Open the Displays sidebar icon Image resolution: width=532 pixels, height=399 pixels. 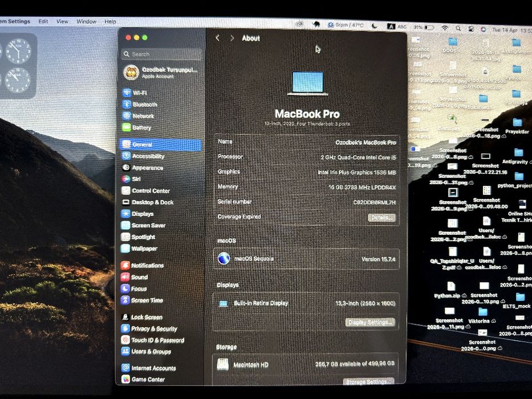coord(126,214)
